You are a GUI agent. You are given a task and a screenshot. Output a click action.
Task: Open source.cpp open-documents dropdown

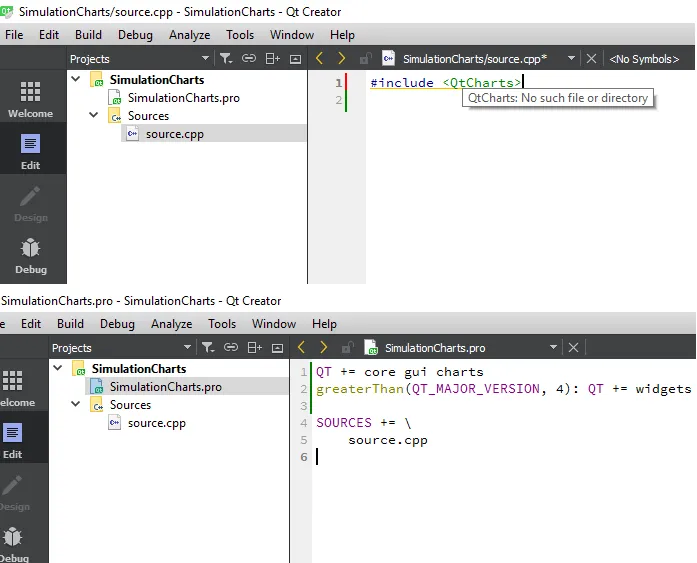coord(571,58)
